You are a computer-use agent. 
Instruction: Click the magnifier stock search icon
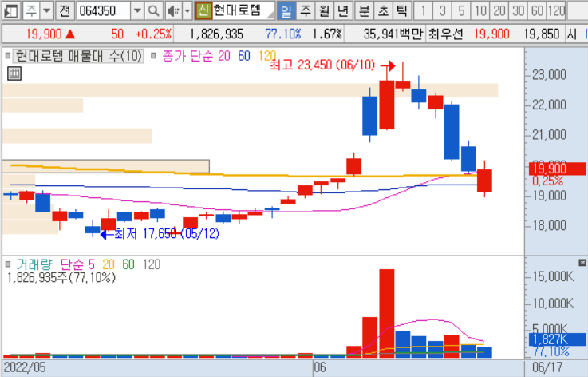[153, 10]
